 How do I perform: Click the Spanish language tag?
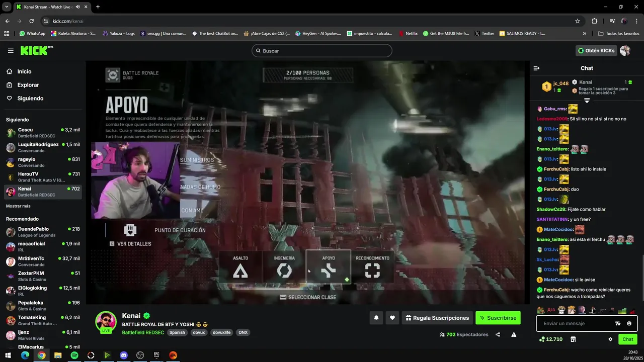(x=177, y=332)
